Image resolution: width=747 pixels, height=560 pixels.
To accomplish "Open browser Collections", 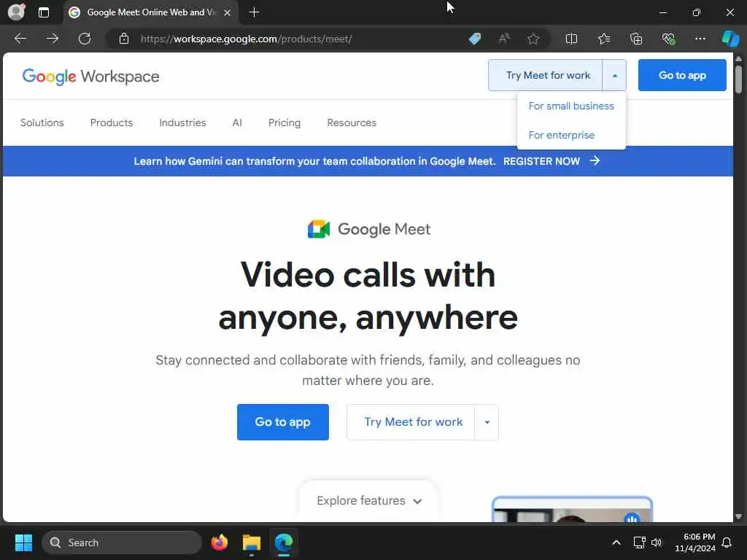I will (x=636, y=39).
